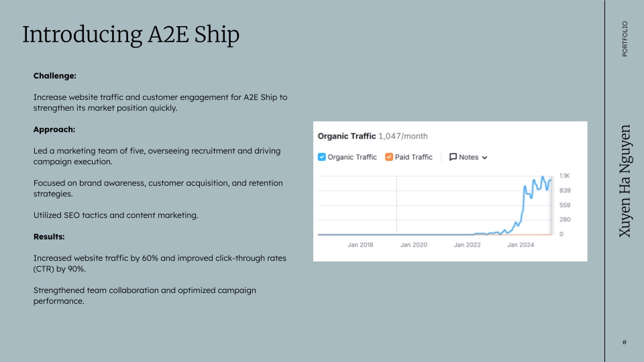Expand the Notes dropdown chevron
644x362 pixels.
point(485,158)
